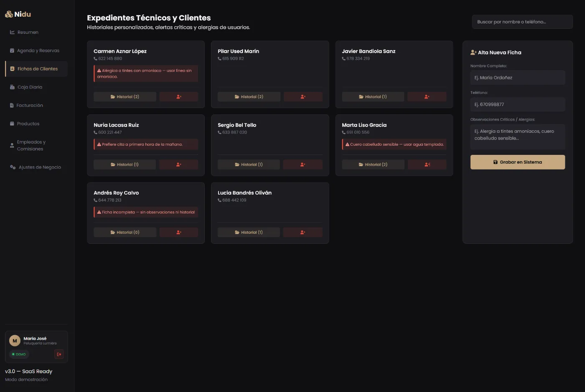Click the red user icon on Nuria Lacasa Ruiz card
Viewport: 585px width, 392px height.
pos(178,164)
